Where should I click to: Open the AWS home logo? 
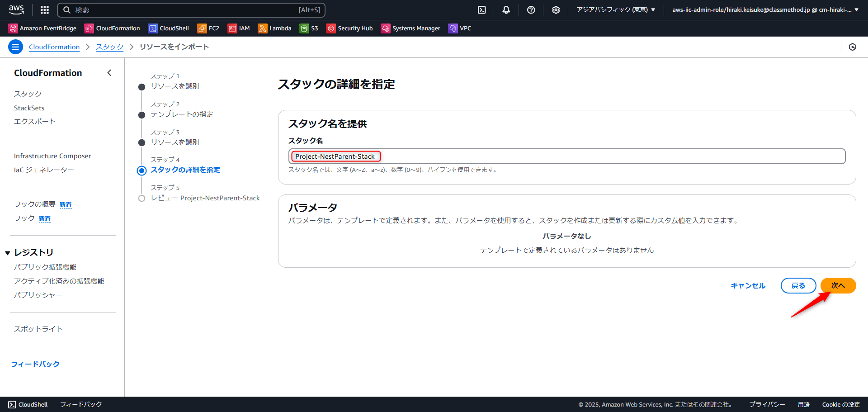point(16,9)
